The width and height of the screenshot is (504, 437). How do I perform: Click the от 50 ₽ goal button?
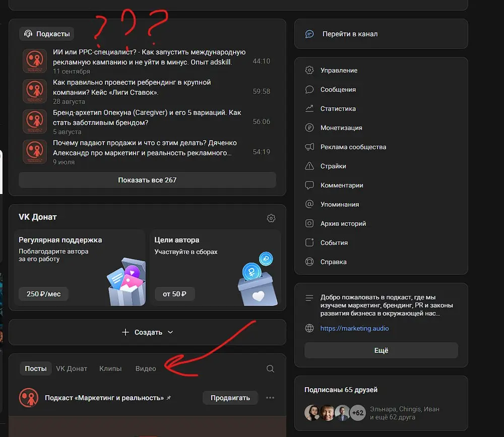coord(174,294)
